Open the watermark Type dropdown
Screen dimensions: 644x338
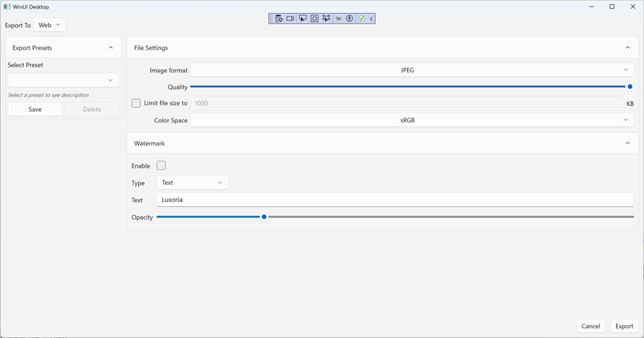[192, 183]
